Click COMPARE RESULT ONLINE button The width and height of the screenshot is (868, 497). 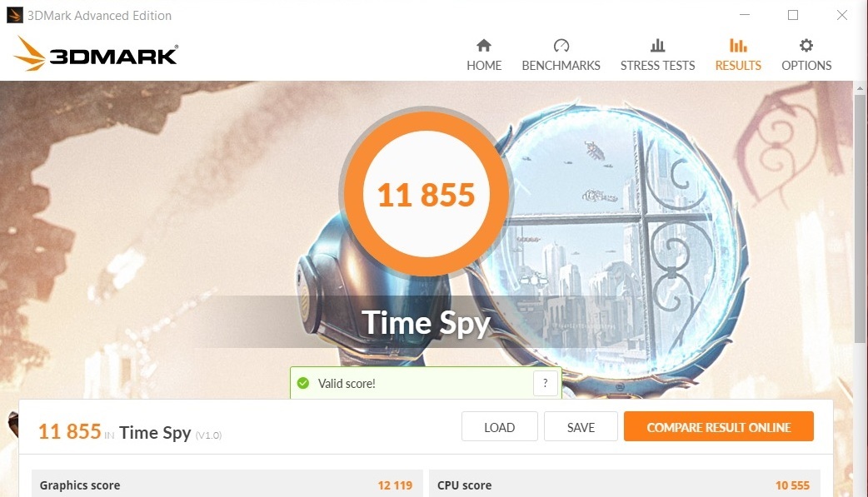point(719,427)
